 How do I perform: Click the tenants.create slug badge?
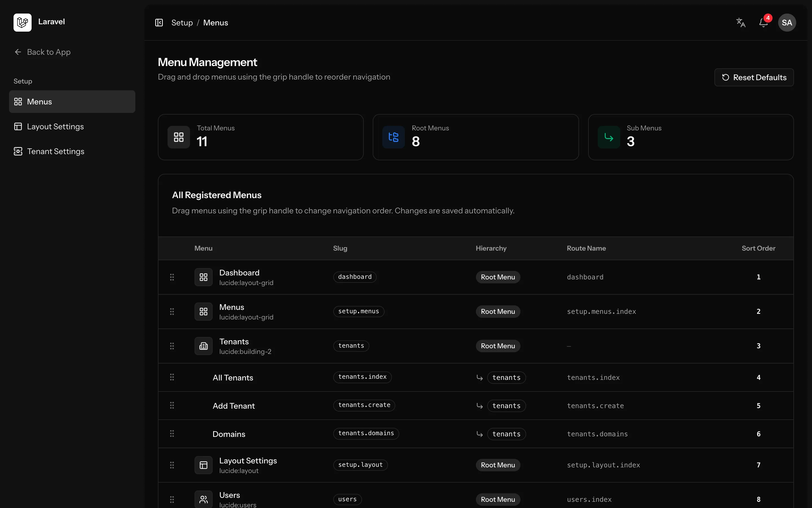pyautogui.click(x=364, y=405)
